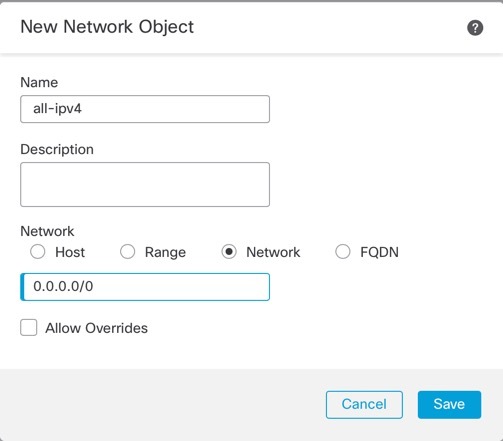Image resolution: width=503 pixels, height=441 pixels.
Task: Click the Network option label beside FQDN
Action: (x=273, y=252)
